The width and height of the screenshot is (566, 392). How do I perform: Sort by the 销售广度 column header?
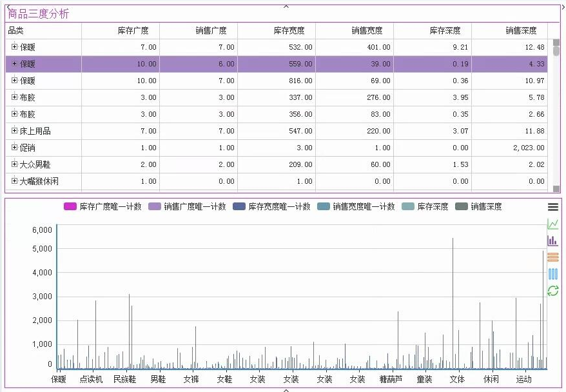click(199, 31)
